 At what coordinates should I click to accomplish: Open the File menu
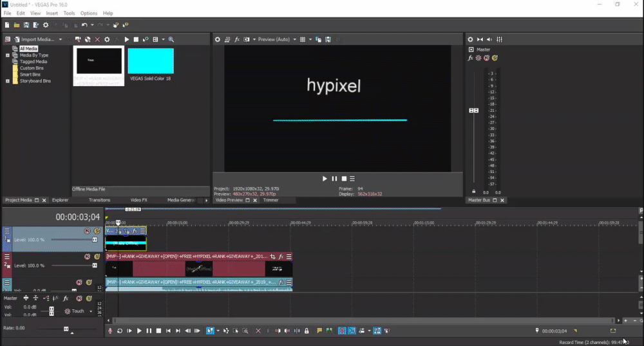point(7,13)
